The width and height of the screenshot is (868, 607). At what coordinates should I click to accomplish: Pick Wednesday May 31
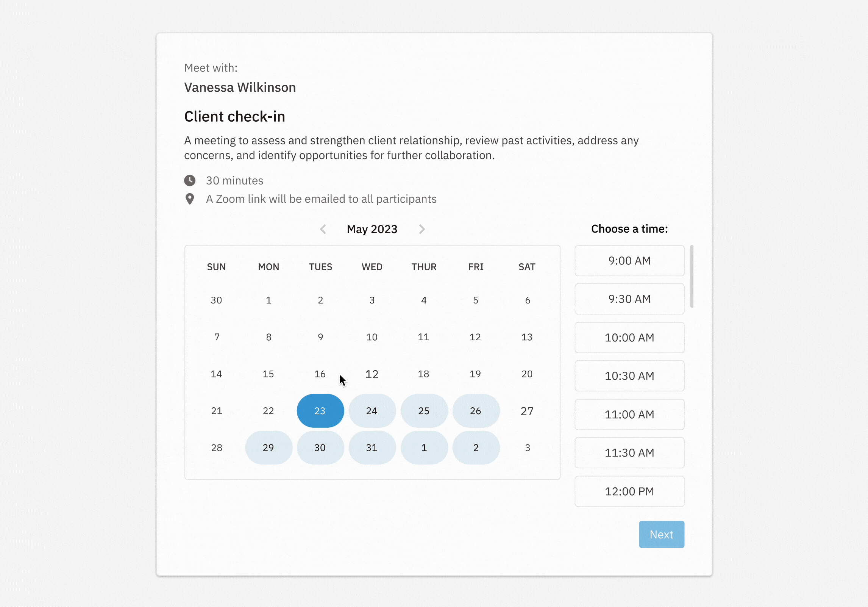(372, 447)
